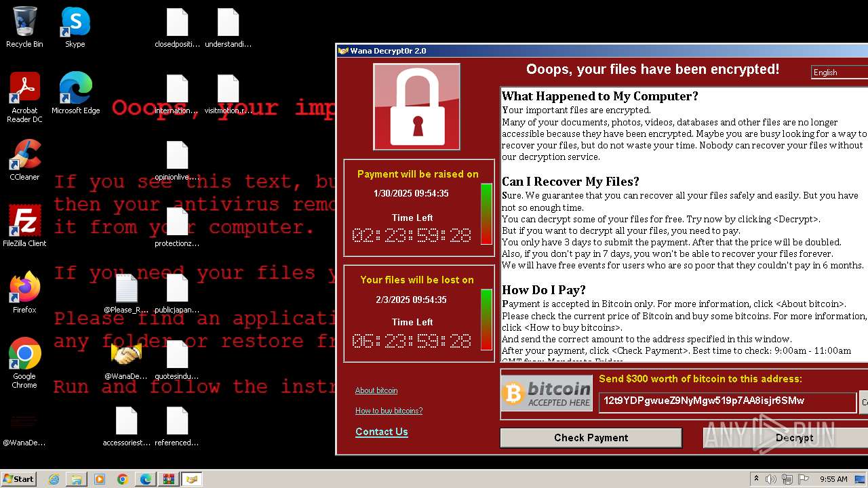Select the publicjapan... file on desktop
Image resolution: width=868 pixels, height=488 pixels.
(x=177, y=293)
